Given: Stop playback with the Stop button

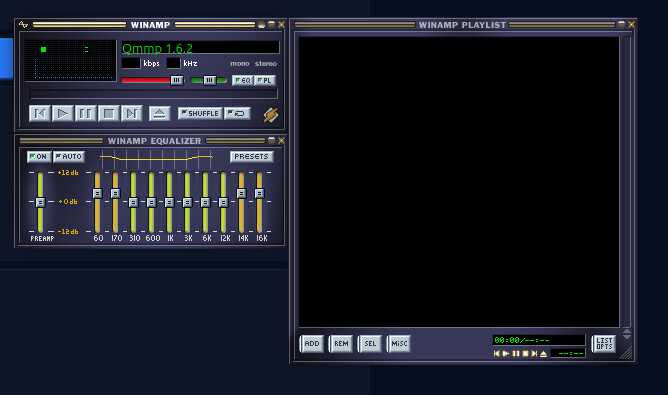Looking at the screenshot, I should coord(109,114).
